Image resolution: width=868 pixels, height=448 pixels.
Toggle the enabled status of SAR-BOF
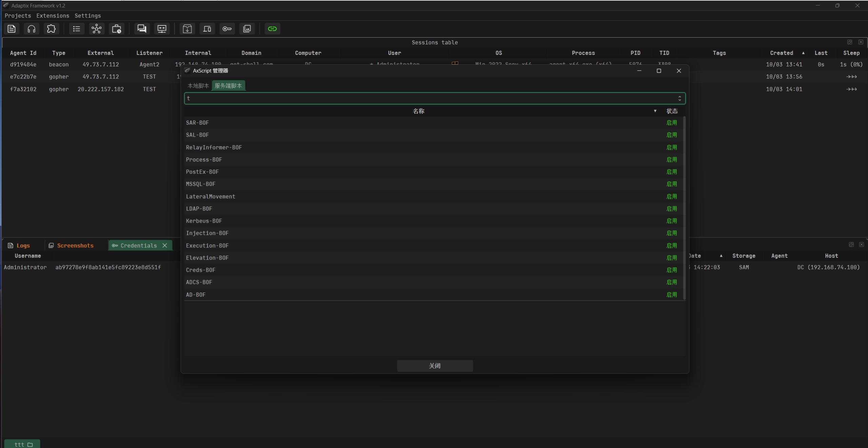coord(671,123)
